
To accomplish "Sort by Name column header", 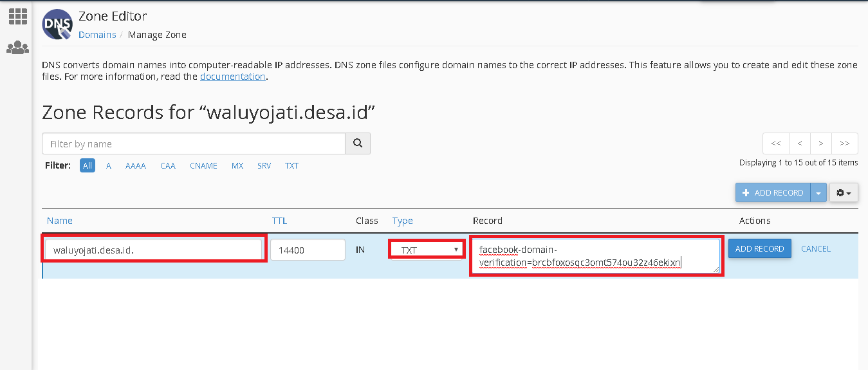I will 60,221.
